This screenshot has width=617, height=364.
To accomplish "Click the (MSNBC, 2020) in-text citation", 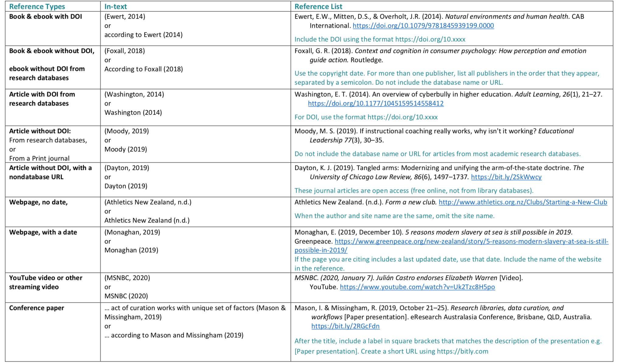I will 127,278.
